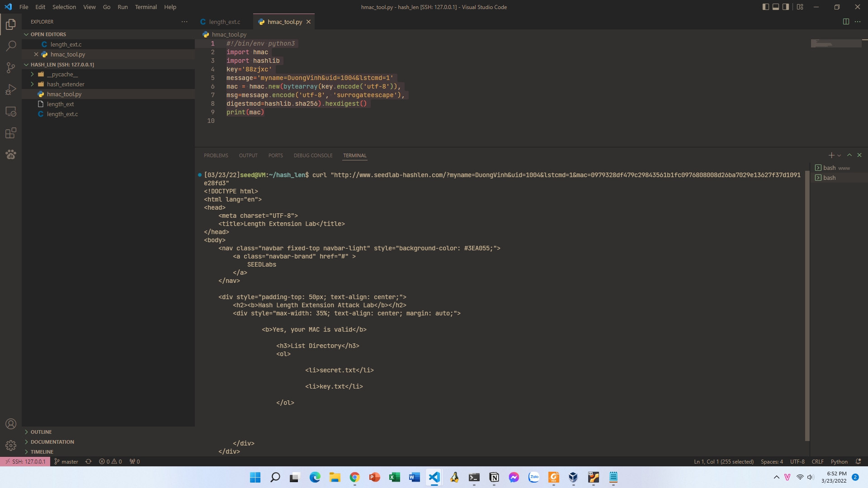Open the Source Control view
This screenshot has width=868, height=488.
[x=11, y=68]
